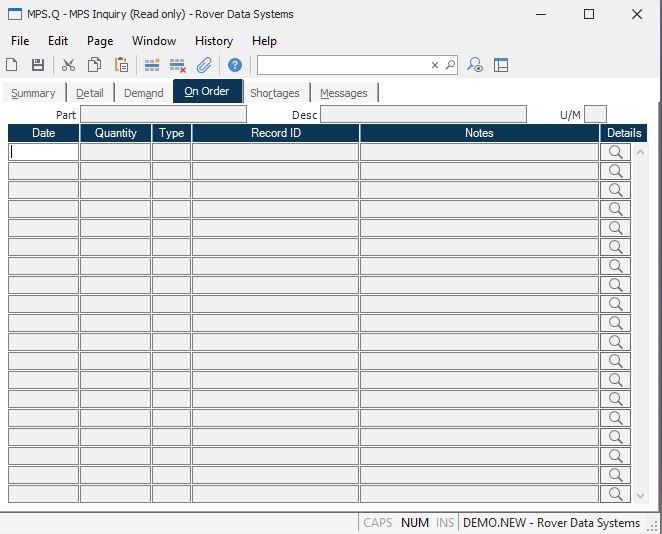This screenshot has width=662, height=534.
Task: Select the Demand tab
Action: tap(143, 93)
